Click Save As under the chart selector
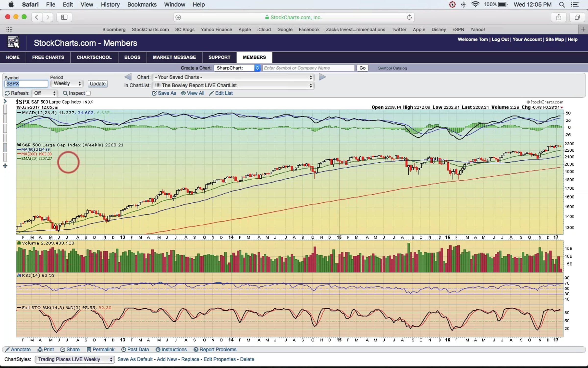588x368 pixels. tap(164, 93)
